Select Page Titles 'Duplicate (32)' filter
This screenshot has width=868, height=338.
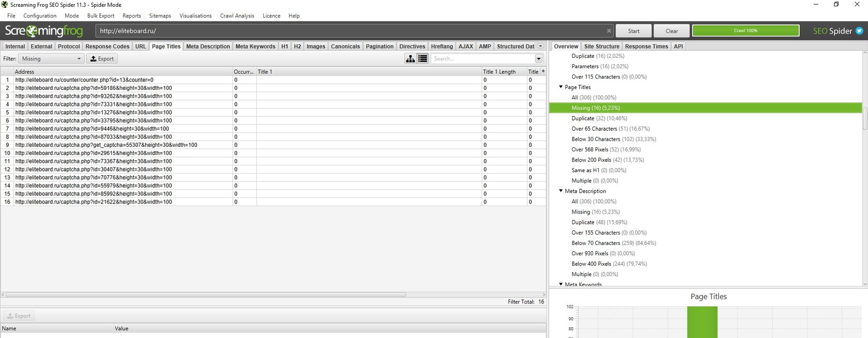pos(599,118)
